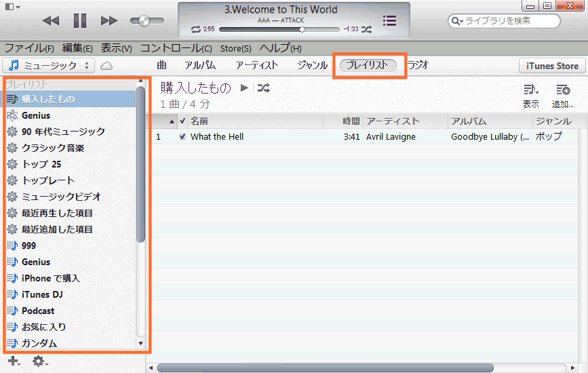Open the ミュージック library dropdown
This screenshot has width=588, height=373.
(49, 66)
